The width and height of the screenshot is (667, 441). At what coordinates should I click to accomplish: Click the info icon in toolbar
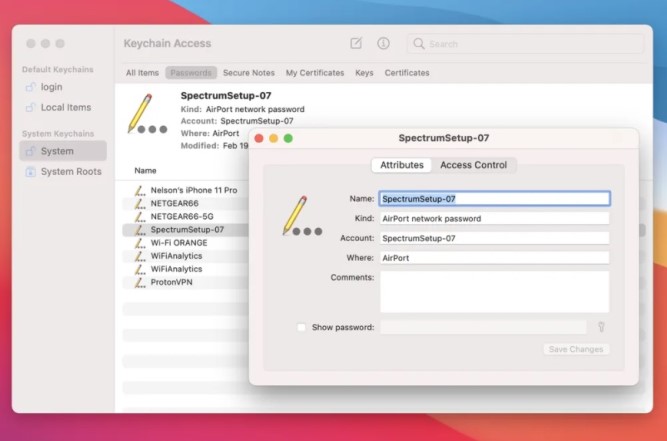point(383,44)
